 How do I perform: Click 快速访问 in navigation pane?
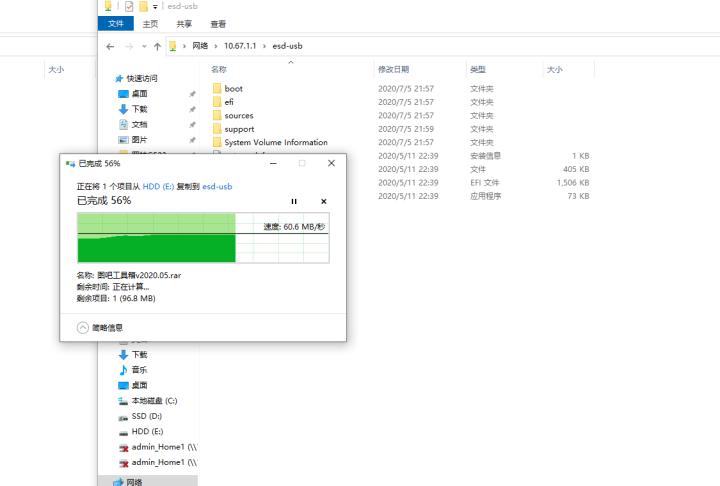click(143, 78)
